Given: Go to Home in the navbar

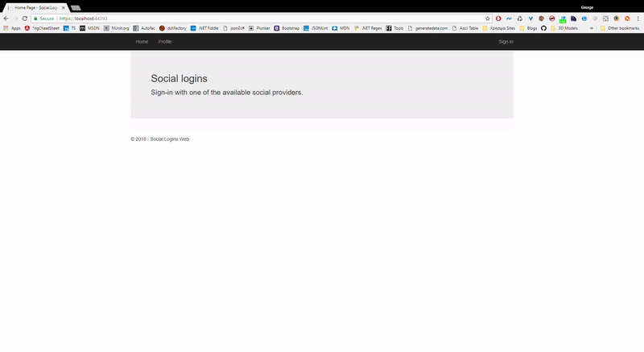Looking at the screenshot, I should coord(142,42).
